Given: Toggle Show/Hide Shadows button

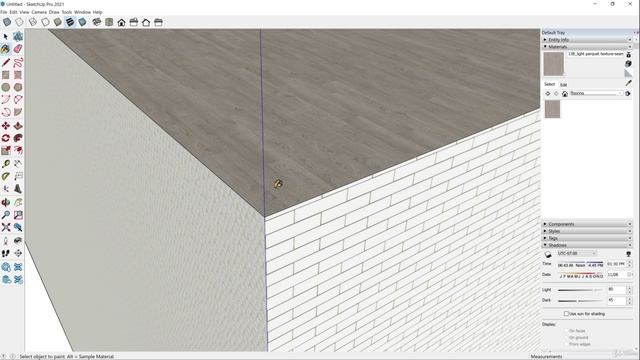Looking at the screenshot, I should pyautogui.click(x=548, y=254).
